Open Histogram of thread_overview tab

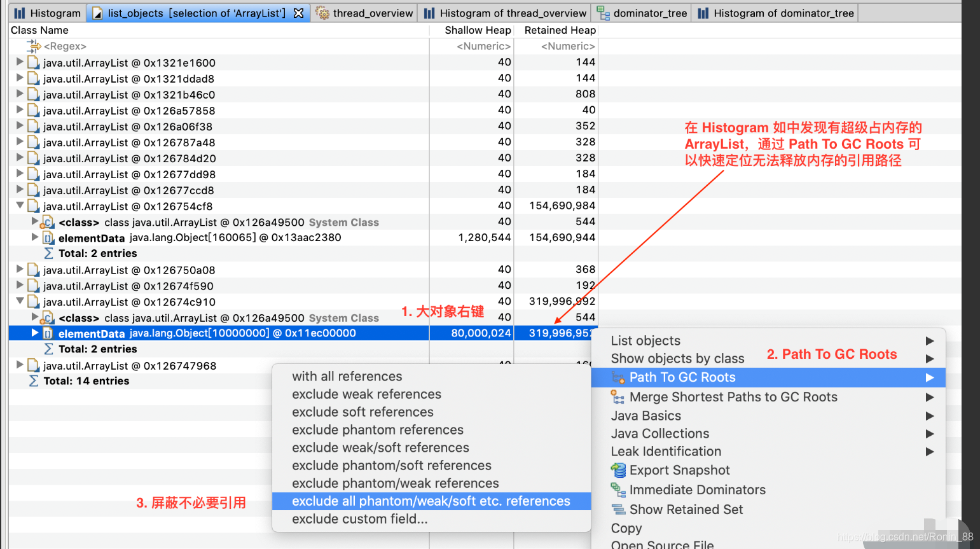(505, 13)
